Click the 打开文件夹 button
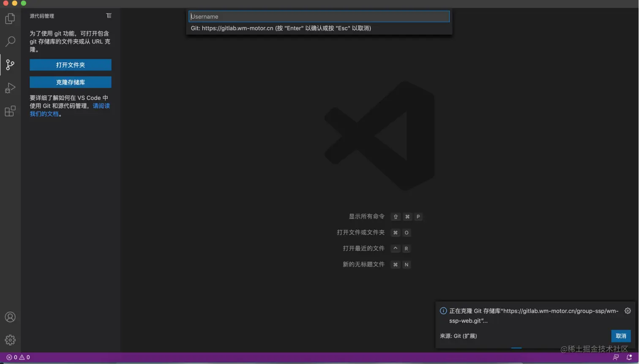Image resolution: width=639 pixels, height=364 pixels. [71, 65]
